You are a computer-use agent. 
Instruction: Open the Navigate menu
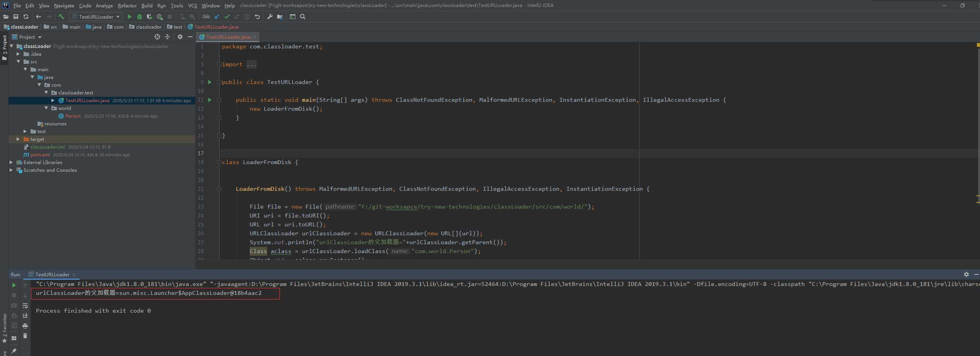click(64, 5)
